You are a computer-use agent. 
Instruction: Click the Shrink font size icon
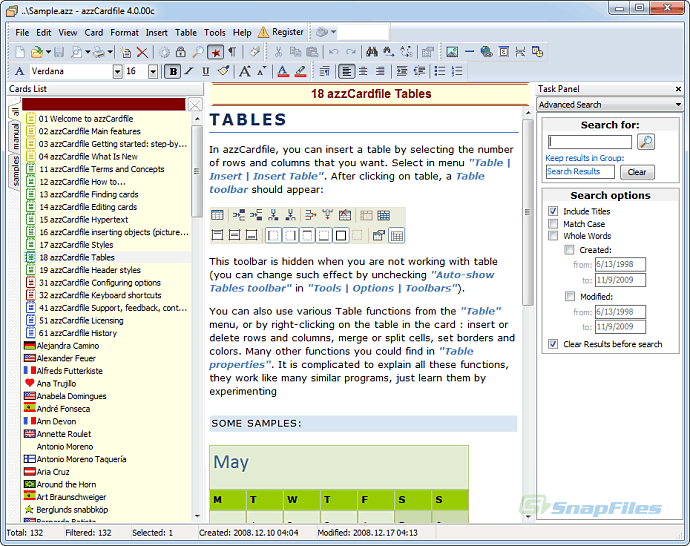click(x=262, y=71)
